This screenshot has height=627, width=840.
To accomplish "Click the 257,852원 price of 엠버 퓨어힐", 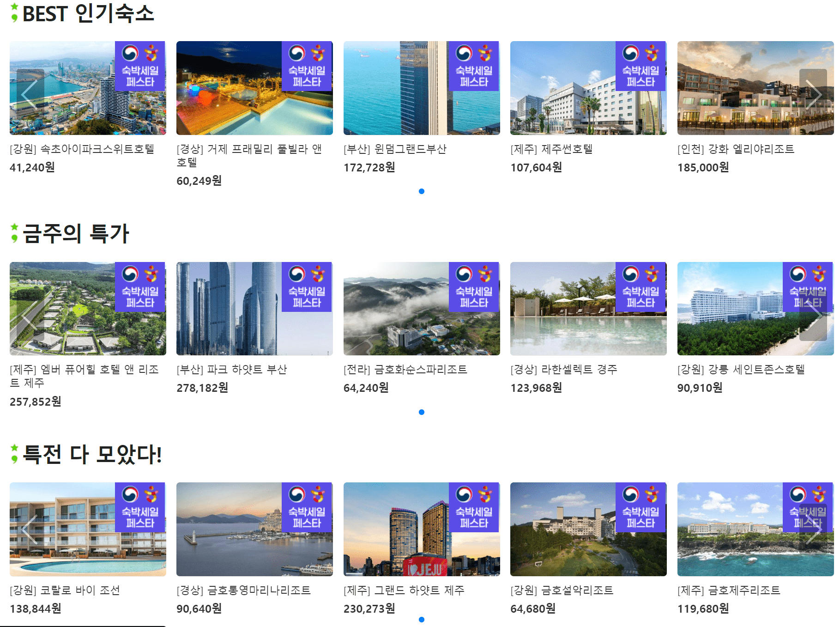I will pyautogui.click(x=36, y=402).
